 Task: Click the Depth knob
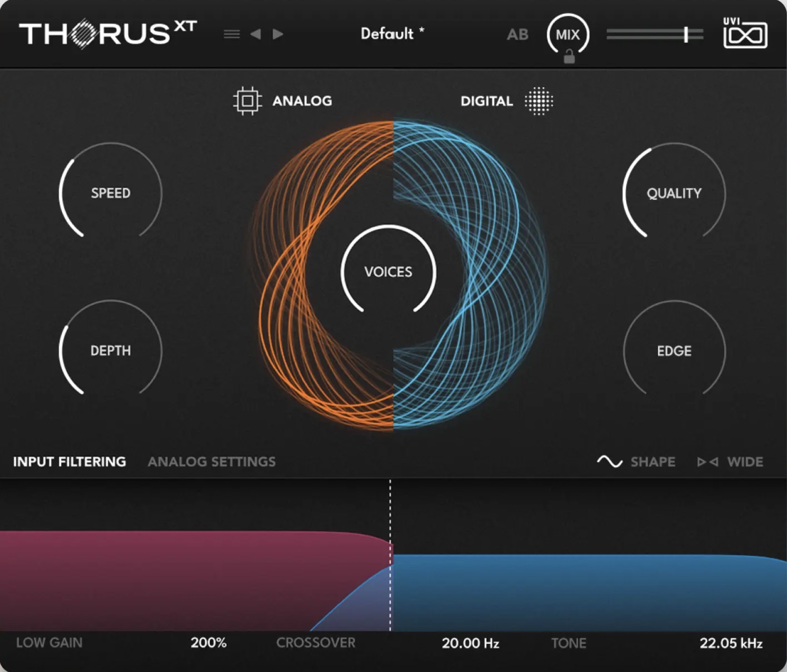(x=111, y=351)
